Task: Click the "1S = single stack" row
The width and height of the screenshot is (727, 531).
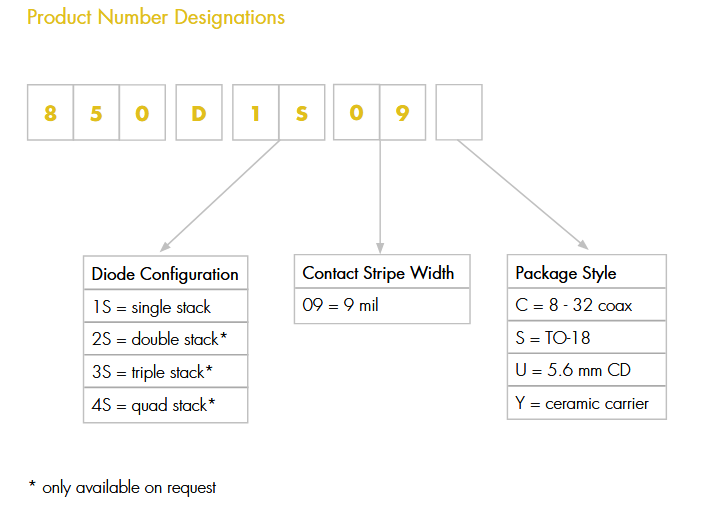Action: tap(165, 307)
